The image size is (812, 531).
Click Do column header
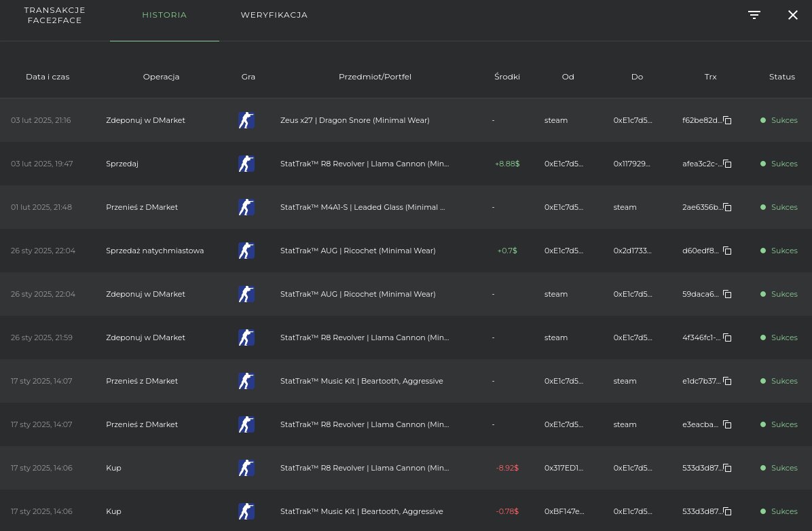pos(637,77)
